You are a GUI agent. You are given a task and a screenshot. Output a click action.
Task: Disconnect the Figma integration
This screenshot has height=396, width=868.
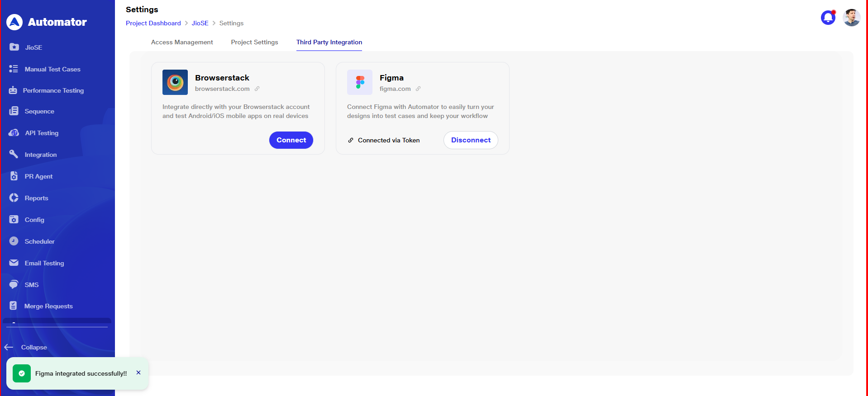click(x=471, y=140)
